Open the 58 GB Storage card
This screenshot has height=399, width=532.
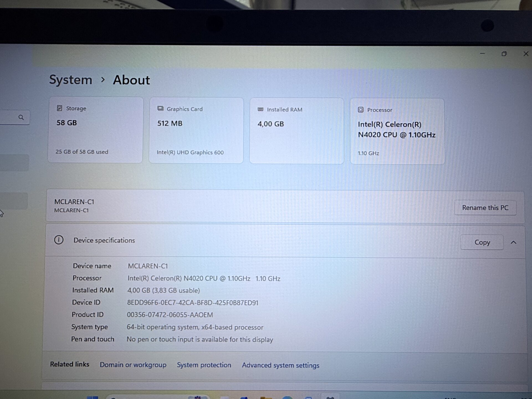point(96,130)
